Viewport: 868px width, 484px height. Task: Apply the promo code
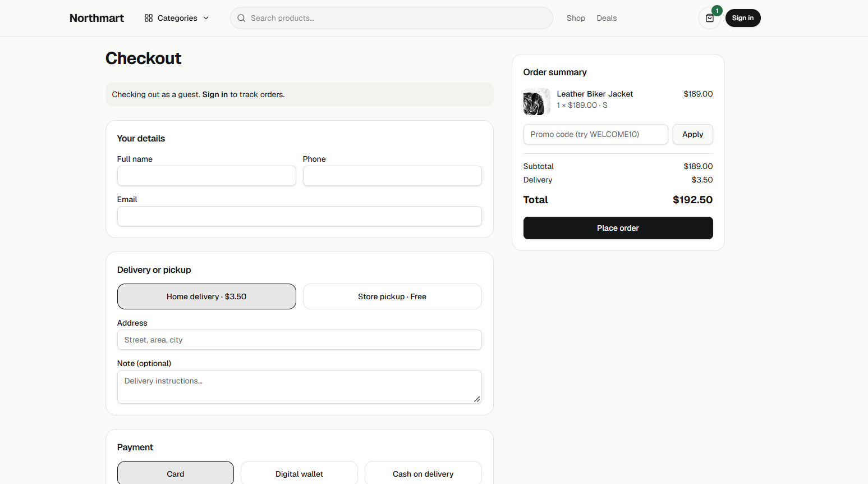(693, 134)
